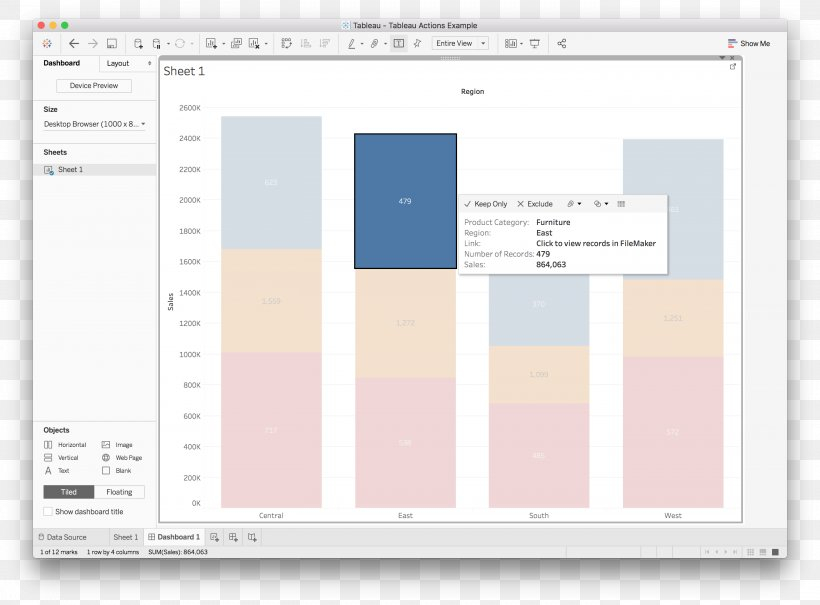Open the Desktop Browser size dropdown
820x605 pixels.
[x=95, y=124]
